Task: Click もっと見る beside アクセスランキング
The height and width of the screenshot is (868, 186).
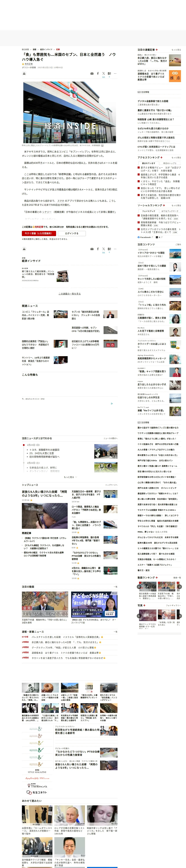Action: tap(176, 158)
